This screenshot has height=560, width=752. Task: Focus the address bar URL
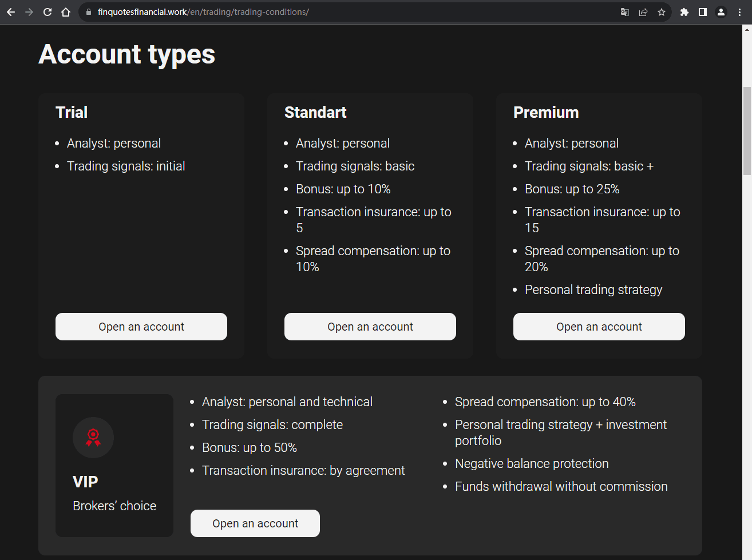[355, 12]
